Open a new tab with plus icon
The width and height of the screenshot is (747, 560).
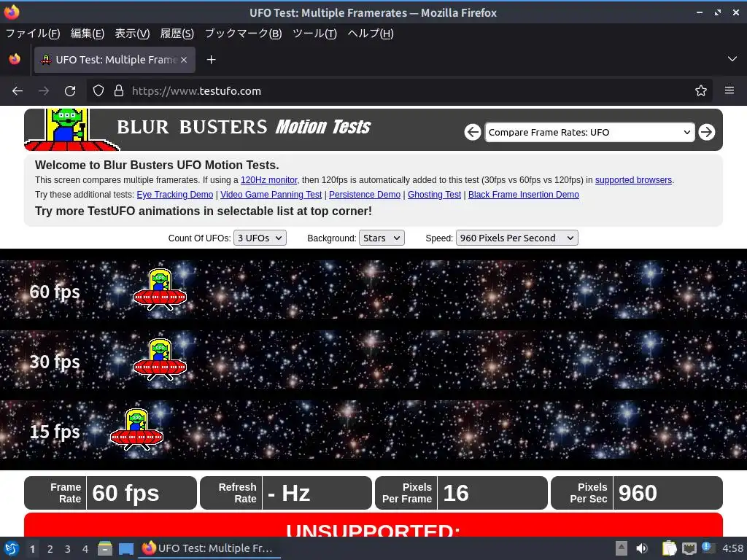click(211, 60)
